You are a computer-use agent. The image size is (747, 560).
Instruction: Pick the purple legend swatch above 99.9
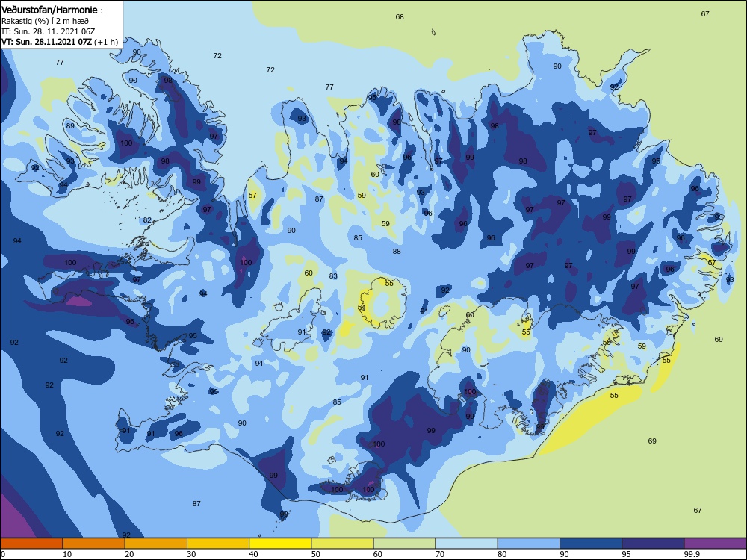[715, 544]
